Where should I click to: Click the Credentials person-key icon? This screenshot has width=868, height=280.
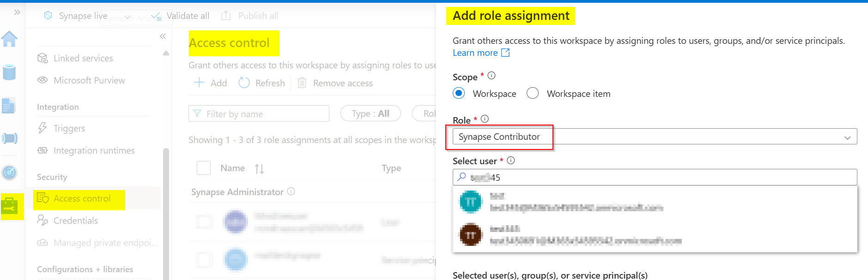pos(42,220)
